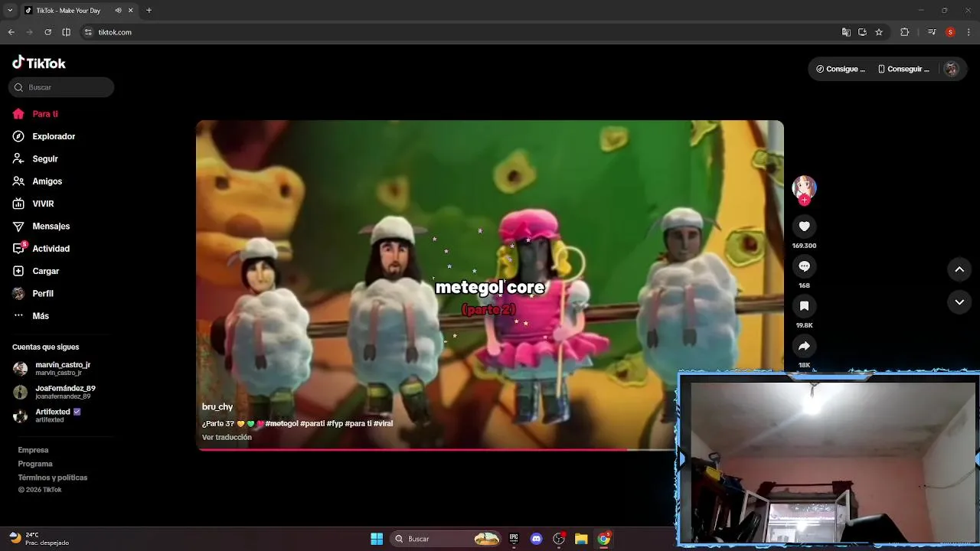980x551 pixels.
Task: Click the translate page icon
Action: tap(846, 32)
